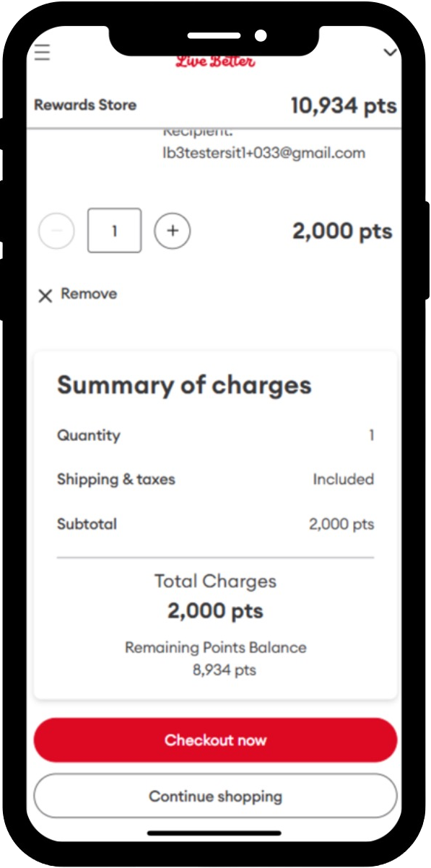
Task: Select the Shipping & taxes row
Action: [x=215, y=480]
